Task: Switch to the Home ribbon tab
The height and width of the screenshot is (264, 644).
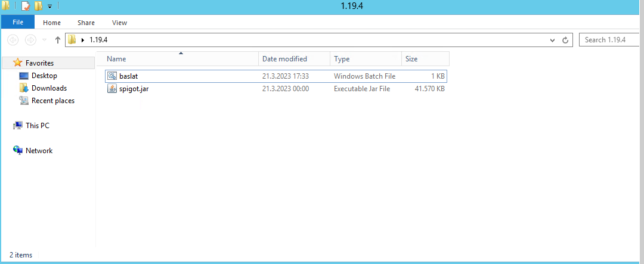Action: tap(52, 23)
